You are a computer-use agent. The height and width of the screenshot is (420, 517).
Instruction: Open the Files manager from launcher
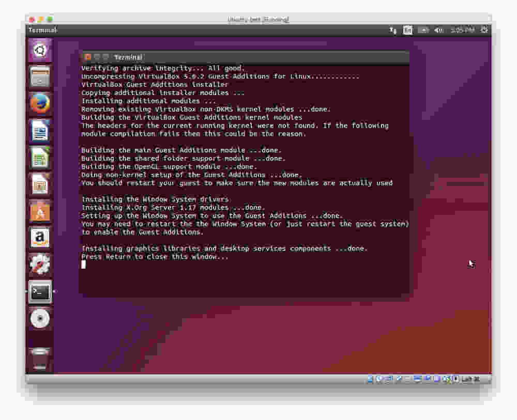point(40,77)
